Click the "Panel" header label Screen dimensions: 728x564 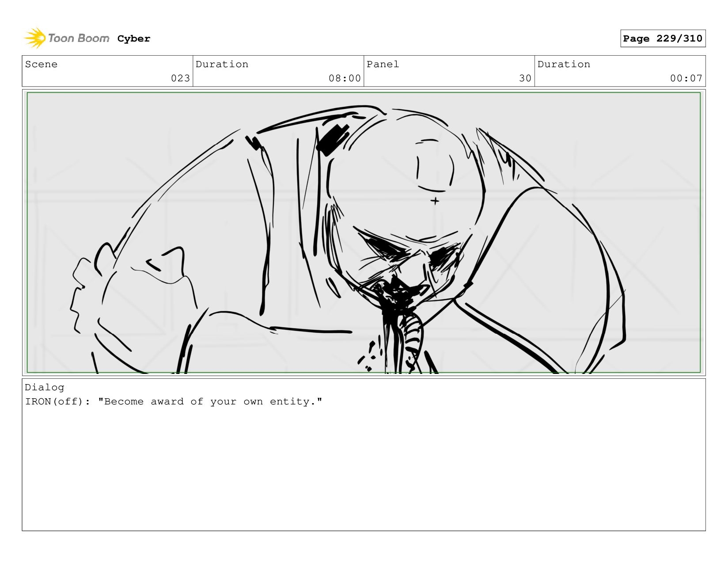coord(383,64)
